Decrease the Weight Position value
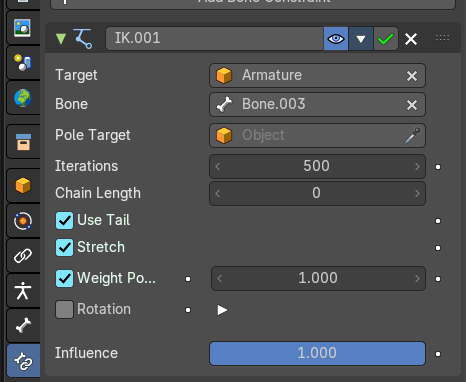Image resolution: width=466 pixels, height=382 pixels. point(219,278)
